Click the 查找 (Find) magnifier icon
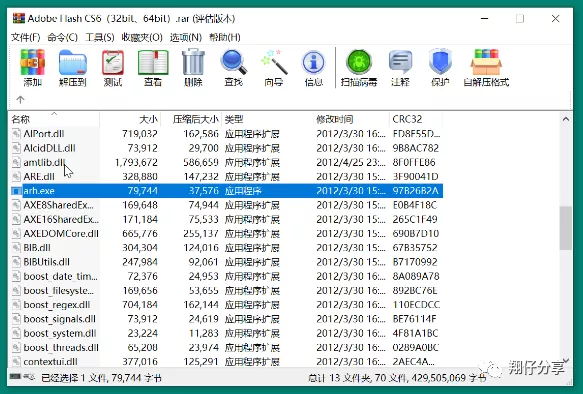This screenshot has height=394, width=583. tap(233, 62)
